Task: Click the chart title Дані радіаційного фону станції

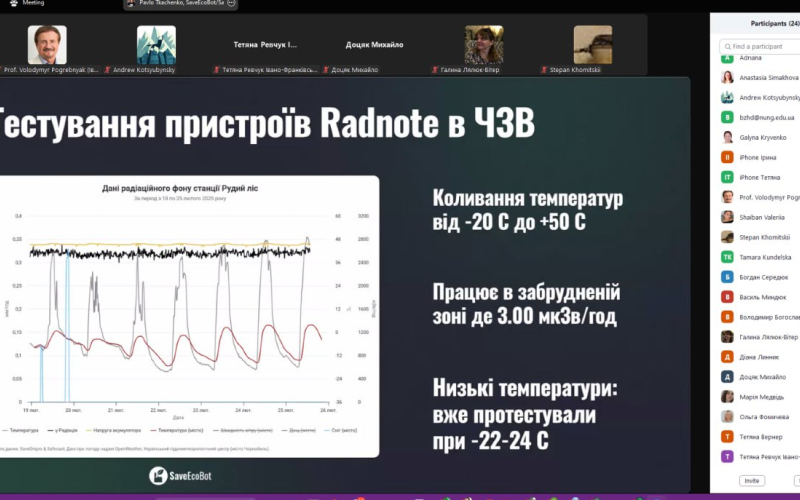Action: pos(180,188)
